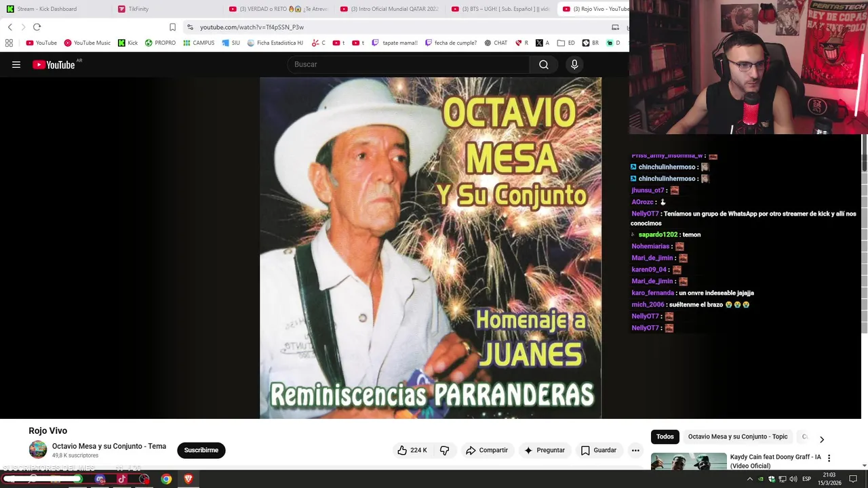Open Kaydy Cain feat Doony Graff thumbnail

pyautogui.click(x=688, y=462)
